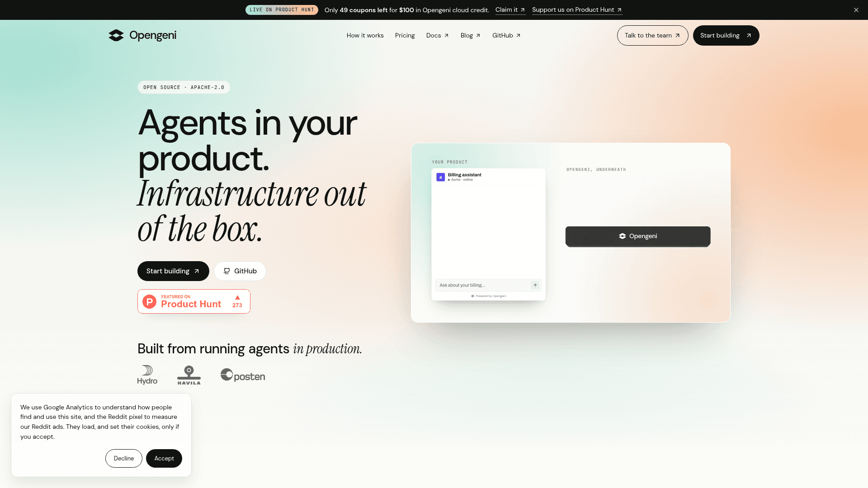Decline analytics cookies
The height and width of the screenshot is (488, 868).
pos(124,458)
